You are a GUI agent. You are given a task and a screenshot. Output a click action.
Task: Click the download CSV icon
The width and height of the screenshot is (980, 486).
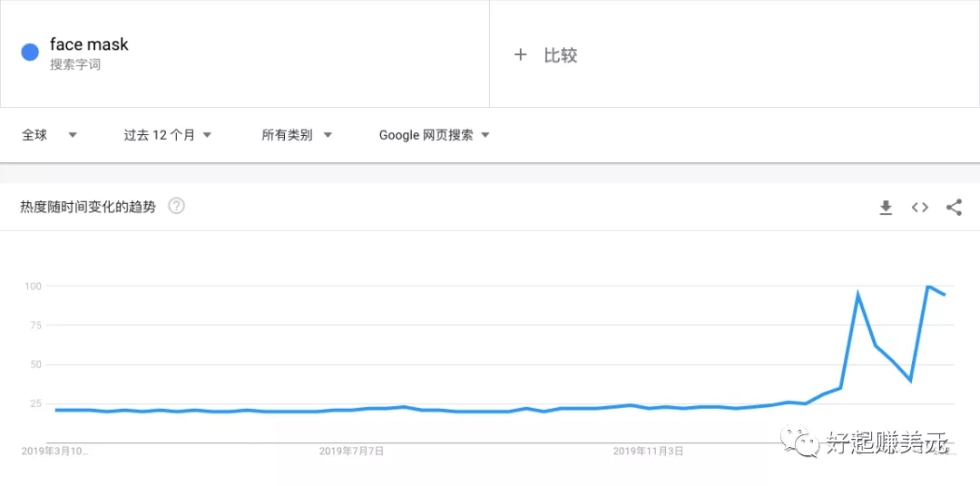point(886,208)
